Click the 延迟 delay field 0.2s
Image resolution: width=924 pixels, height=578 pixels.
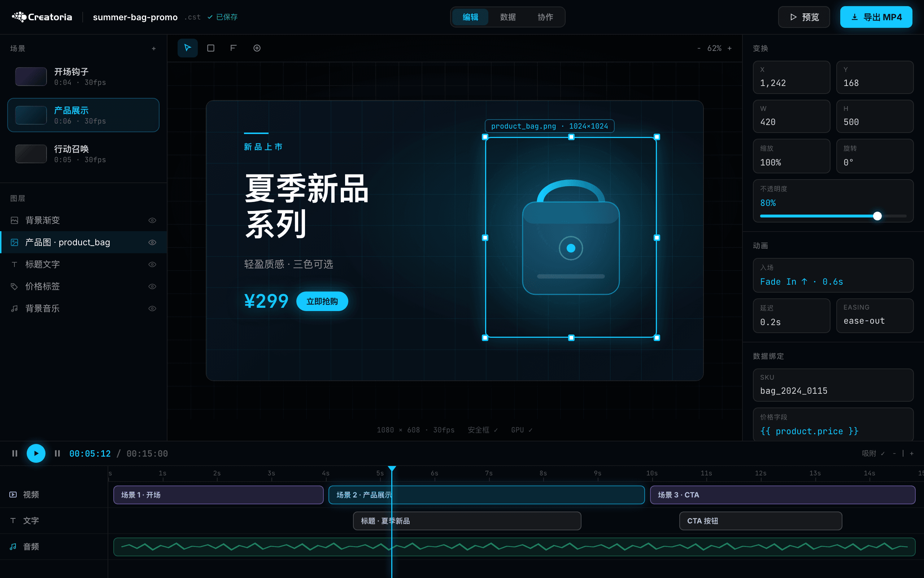tap(792, 315)
